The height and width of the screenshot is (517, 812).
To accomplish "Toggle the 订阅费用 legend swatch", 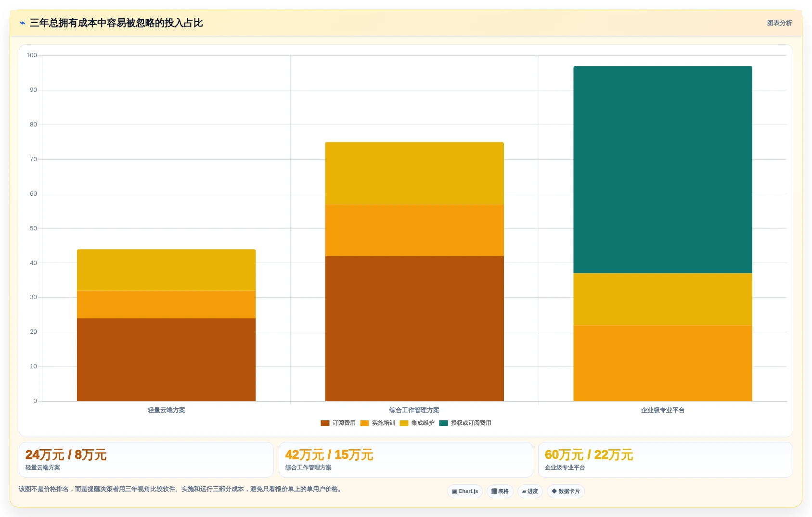I will 325,423.
